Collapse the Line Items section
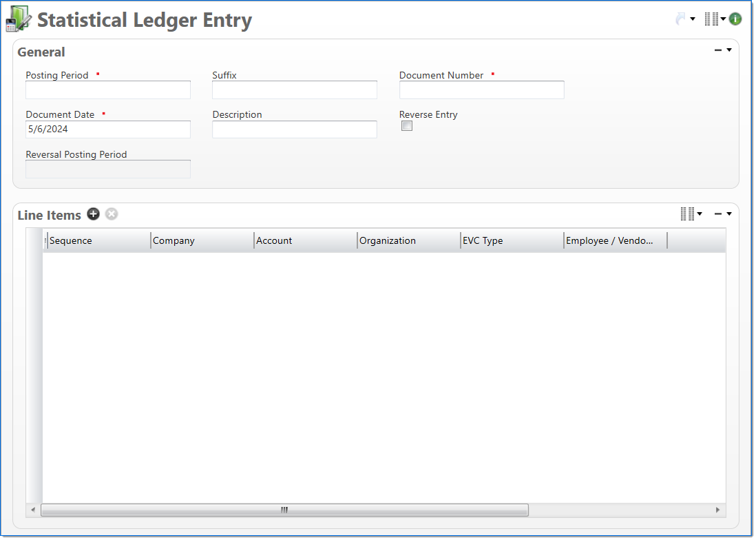The height and width of the screenshot is (540, 756). tap(718, 214)
